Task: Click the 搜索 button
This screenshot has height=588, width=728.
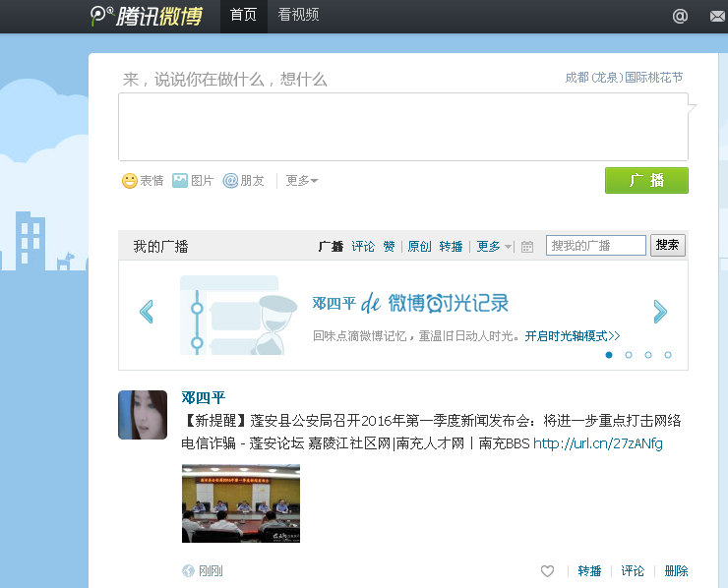Action: [x=667, y=245]
